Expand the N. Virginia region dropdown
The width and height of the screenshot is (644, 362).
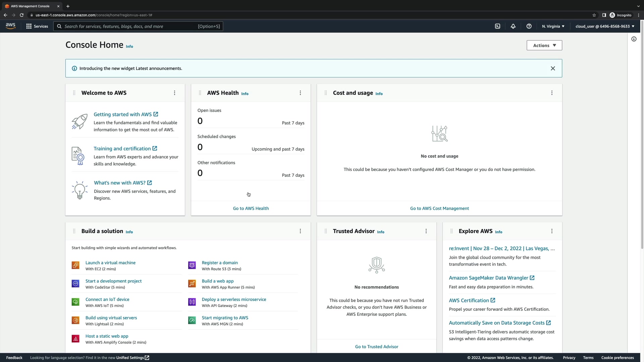[x=553, y=26]
